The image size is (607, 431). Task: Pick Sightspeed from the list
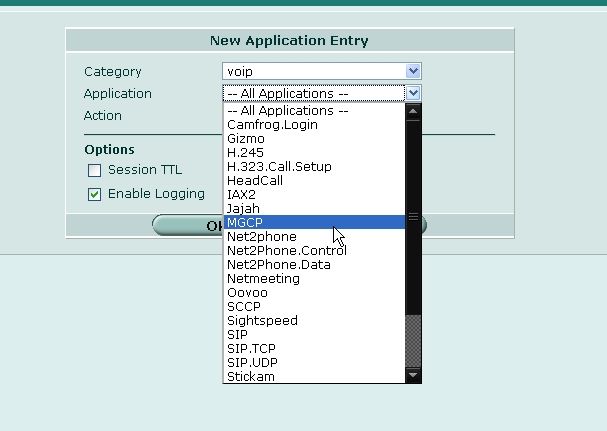pyautogui.click(x=314, y=320)
